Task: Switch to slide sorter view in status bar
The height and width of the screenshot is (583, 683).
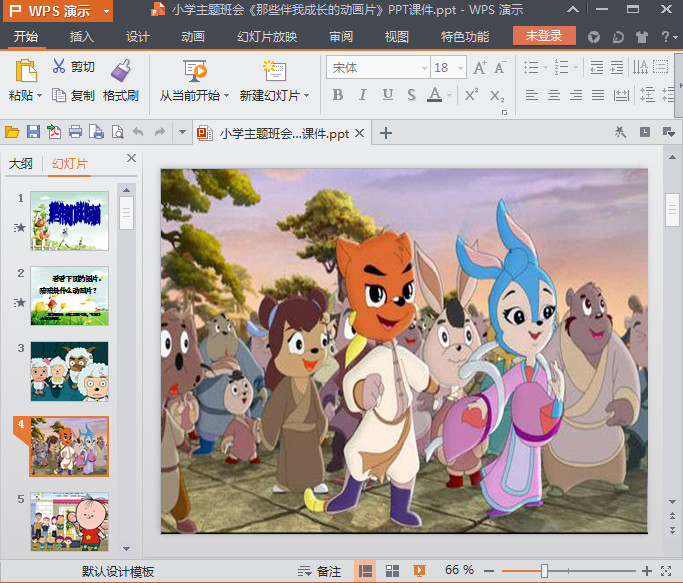Action: pyautogui.click(x=392, y=571)
